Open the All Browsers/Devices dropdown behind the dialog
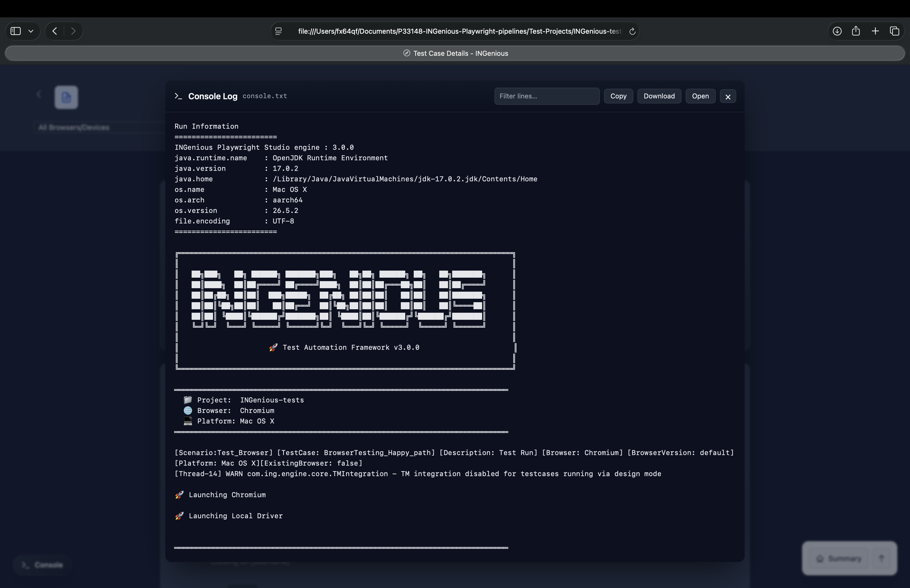910x588 pixels. (x=99, y=128)
